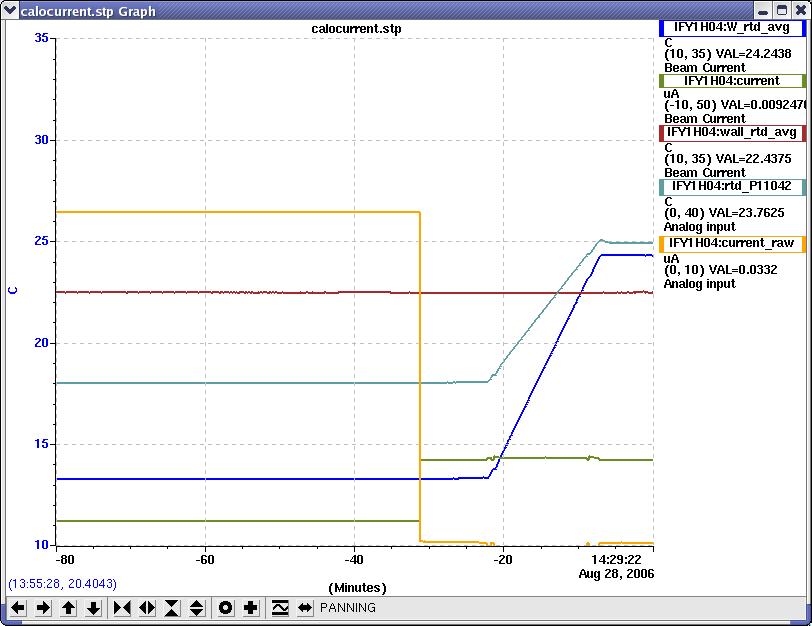Image resolution: width=812 pixels, height=626 pixels.
Task: Pan the graph right with the right arrow
Action: (43, 607)
